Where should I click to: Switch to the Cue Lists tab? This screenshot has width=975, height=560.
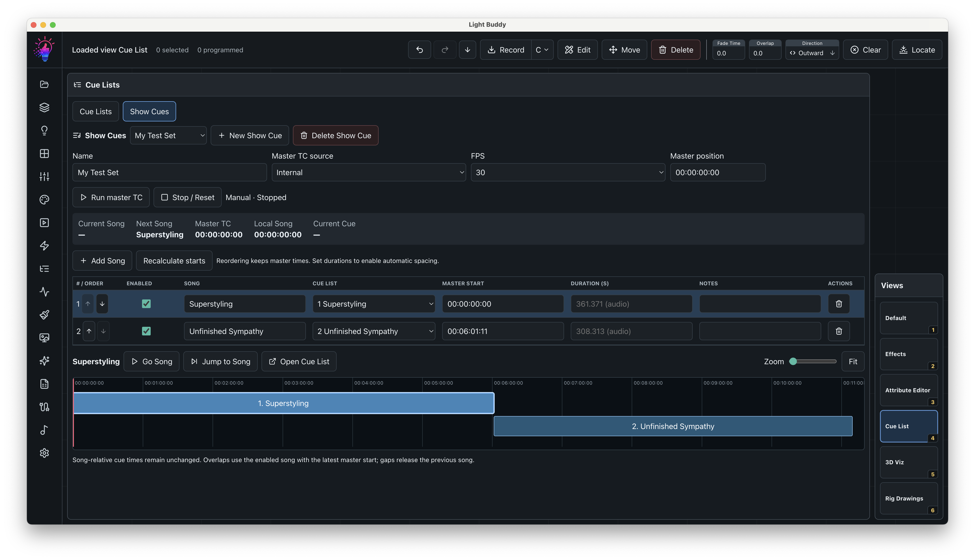(96, 112)
